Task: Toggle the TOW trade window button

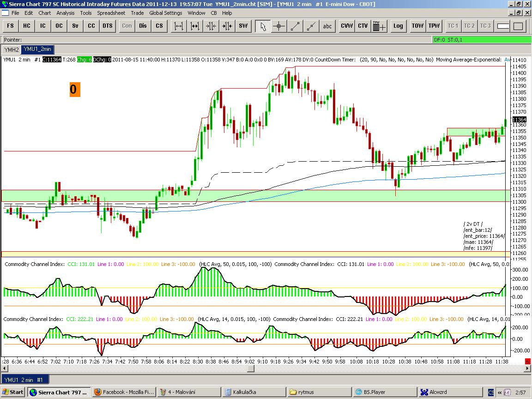Action: click(417, 26)
